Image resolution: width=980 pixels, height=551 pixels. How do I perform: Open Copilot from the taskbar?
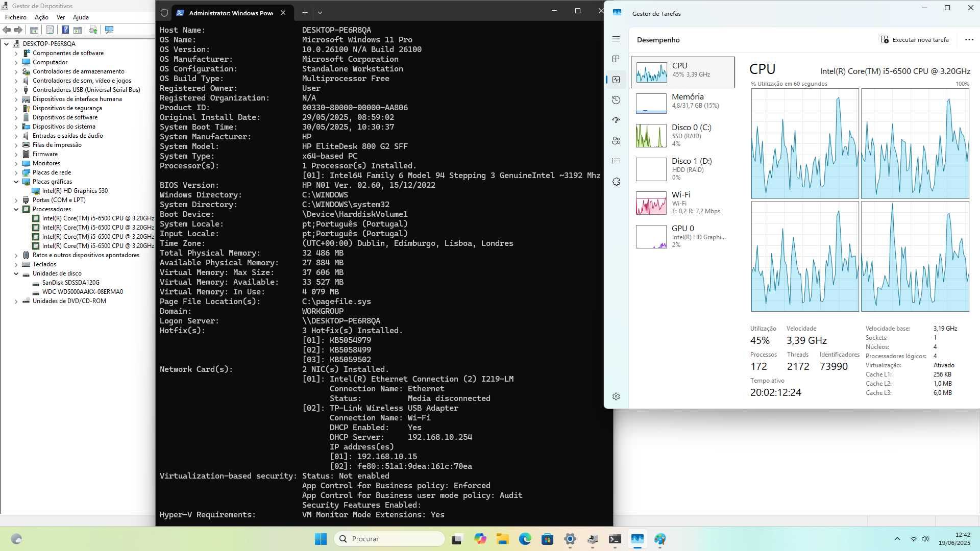[480, 539]
